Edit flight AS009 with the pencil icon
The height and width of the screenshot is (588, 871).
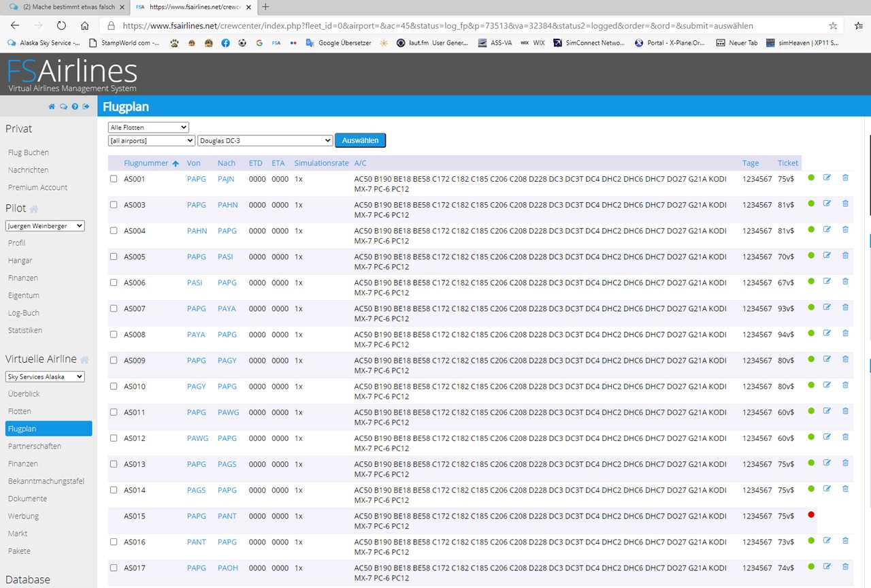click(827, 359)
